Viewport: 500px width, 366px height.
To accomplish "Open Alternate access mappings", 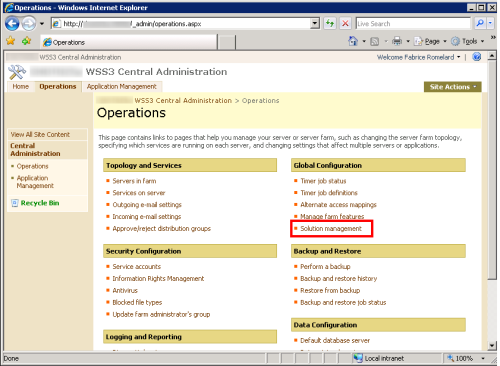I will coord(338,204).
